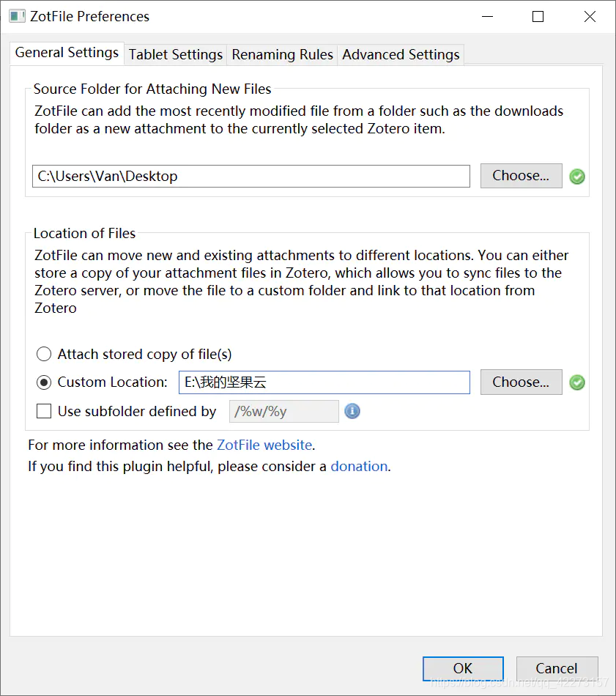
Task: Click green checkmark icon next to Custom Location path
Action: pos(577,382)
